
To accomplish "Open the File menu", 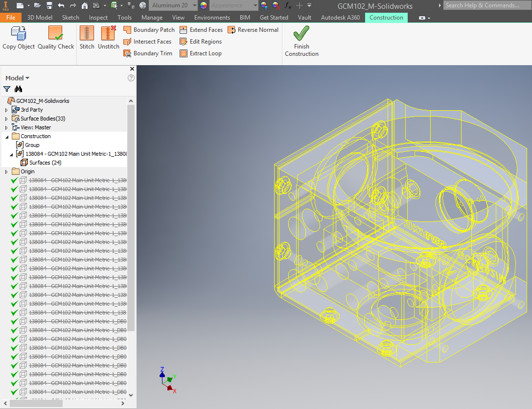I will (11, 18).
